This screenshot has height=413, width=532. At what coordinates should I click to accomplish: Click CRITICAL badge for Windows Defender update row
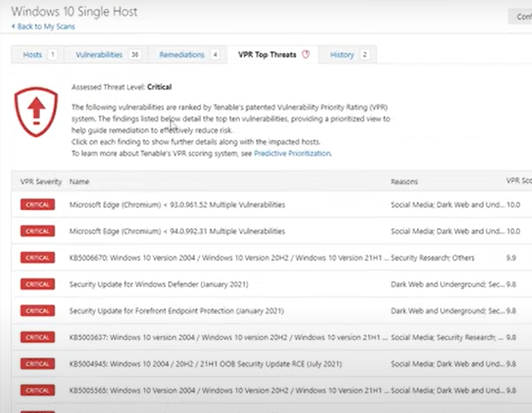point(37,284)
